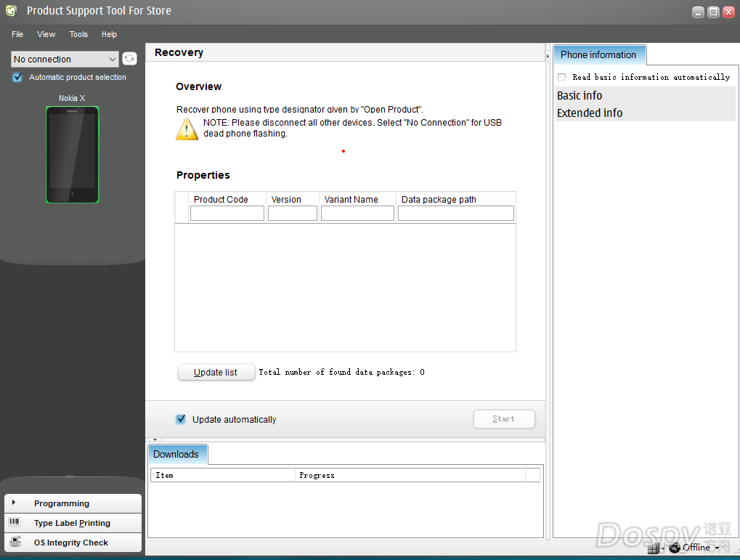The image size is (740, 560).
Task: Click 'Total number of found data packages: 0' text
Action: 342,372
